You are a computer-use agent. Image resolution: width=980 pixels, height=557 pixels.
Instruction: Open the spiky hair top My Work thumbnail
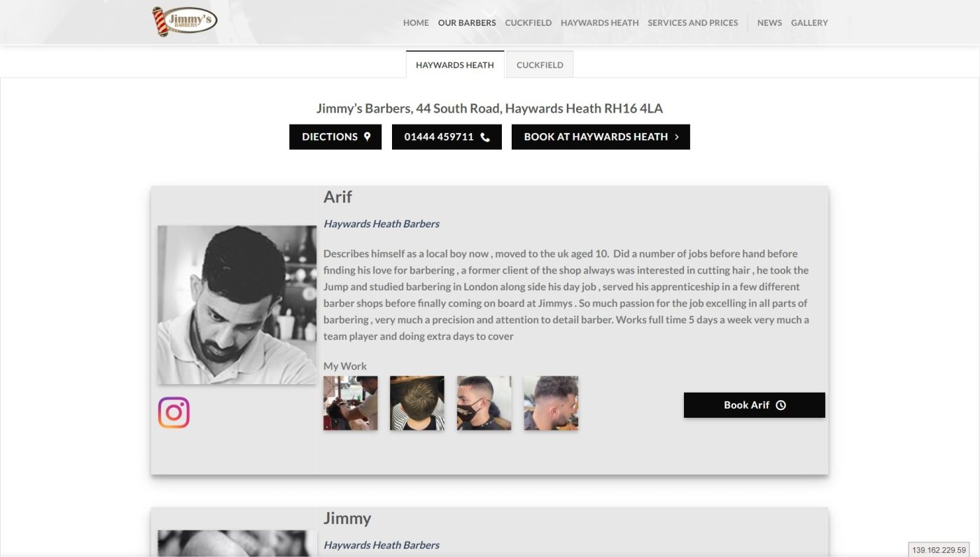click(x=417, y=403)
